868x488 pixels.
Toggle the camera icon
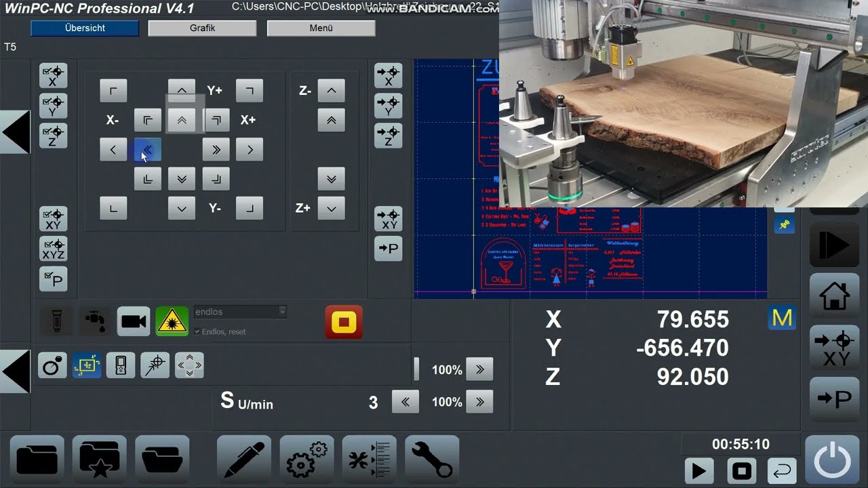(x=134, y=321)
